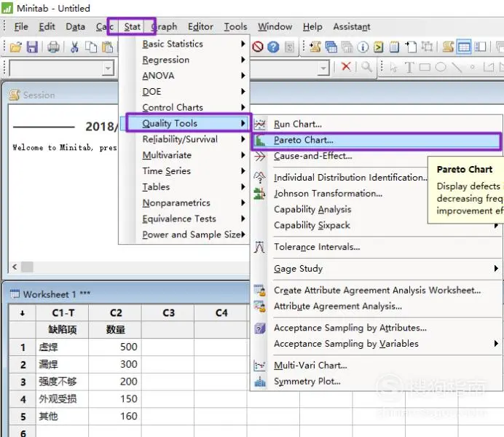Select the ellipse drawing tool
This screenshot has width=504, height=437.
click(x=441, y=67)
